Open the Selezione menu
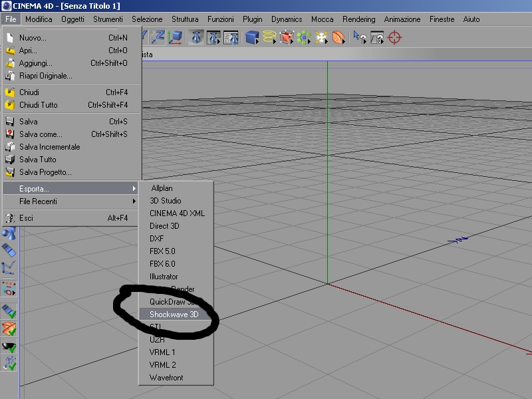This screenshot has height=399, width=532. [147, 19]
